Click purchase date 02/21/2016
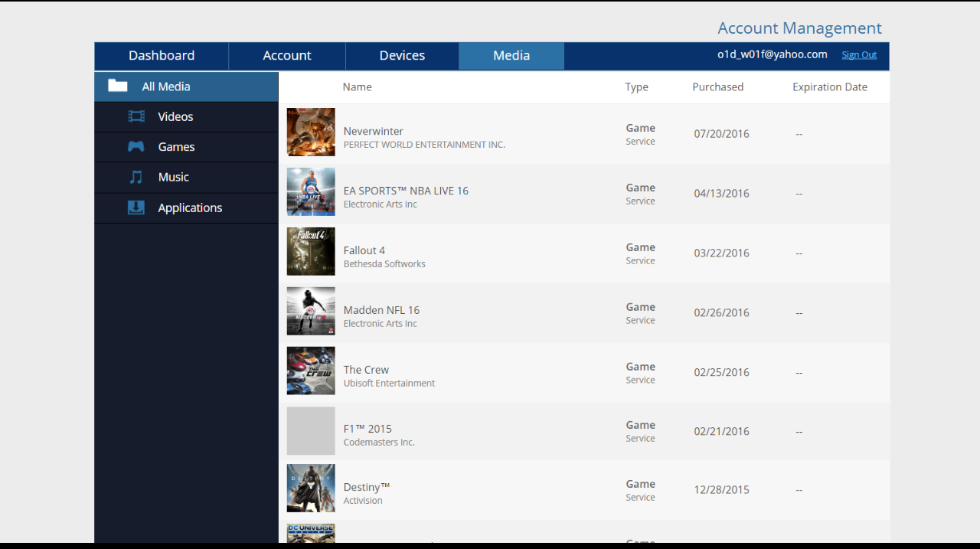The width and height of the screenshot is (980, 549). coord(721,432)
